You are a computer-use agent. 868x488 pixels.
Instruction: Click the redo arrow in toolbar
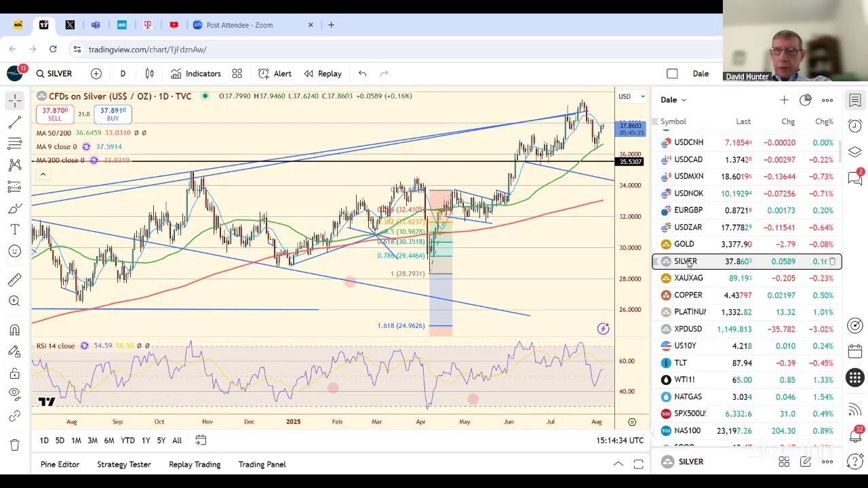click(384, 73)
